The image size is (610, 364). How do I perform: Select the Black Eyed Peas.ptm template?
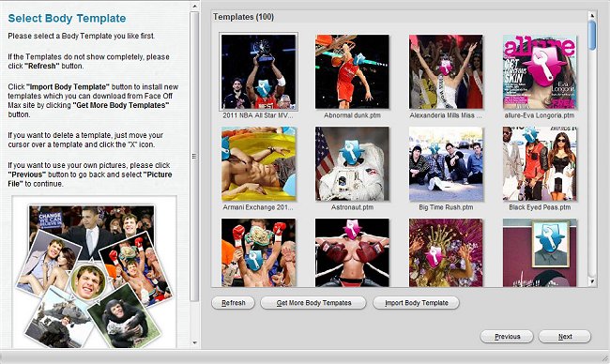[x=540, y=164]
